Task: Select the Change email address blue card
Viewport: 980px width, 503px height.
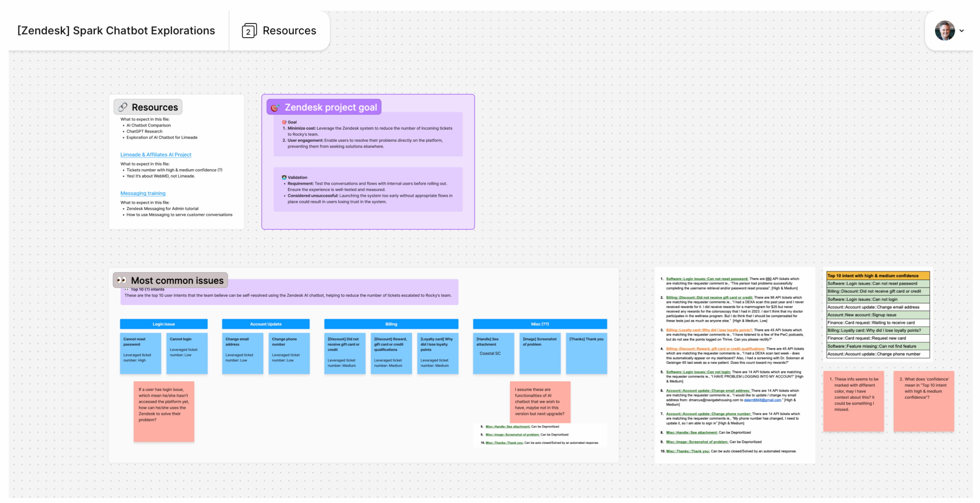Action: pos(243,353)
